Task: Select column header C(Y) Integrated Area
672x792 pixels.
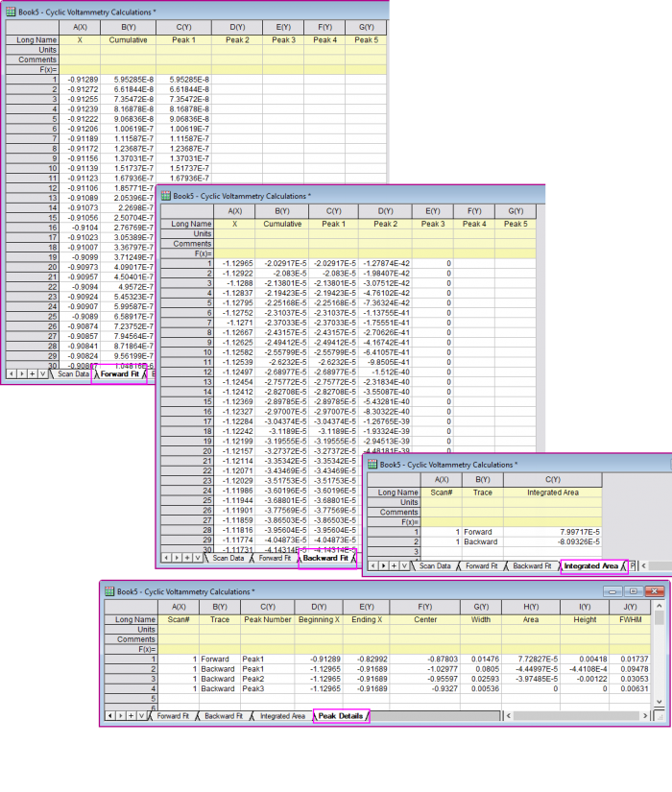Action: pos(553,479)
